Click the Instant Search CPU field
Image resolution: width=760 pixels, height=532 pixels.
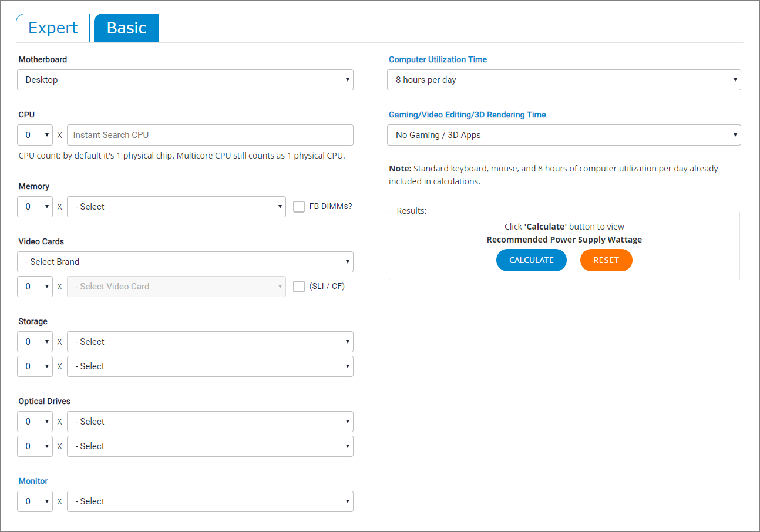click(210, 135)
